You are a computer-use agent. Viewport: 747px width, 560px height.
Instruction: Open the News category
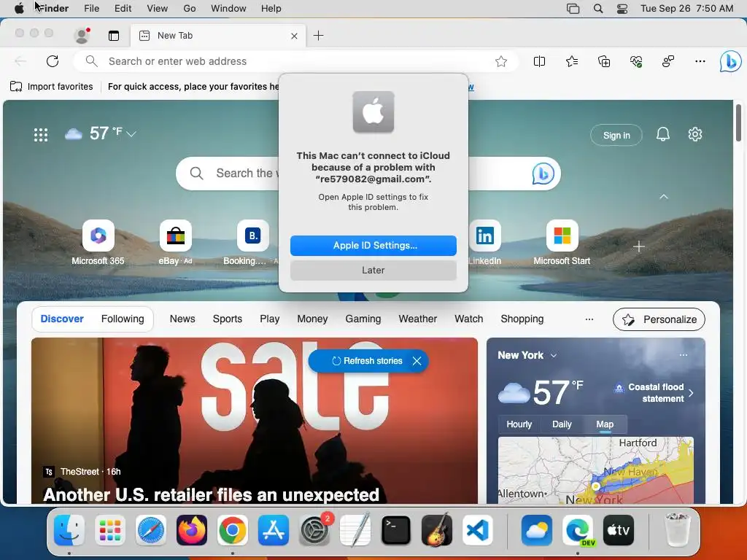click(182, 319)
